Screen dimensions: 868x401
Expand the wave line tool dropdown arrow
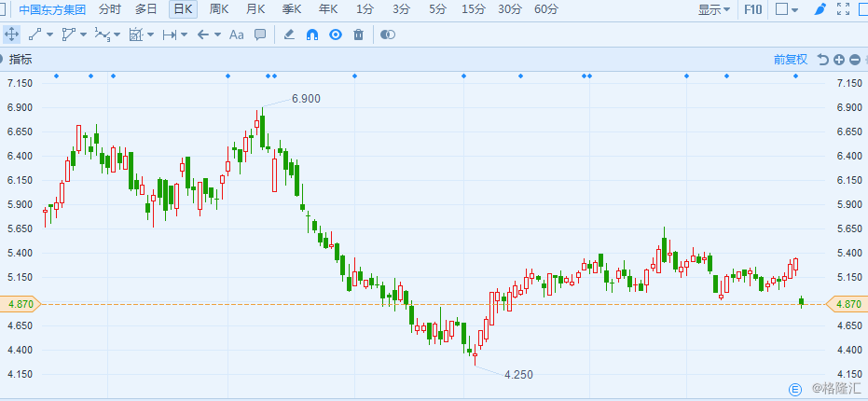click(x=117, y=35)
